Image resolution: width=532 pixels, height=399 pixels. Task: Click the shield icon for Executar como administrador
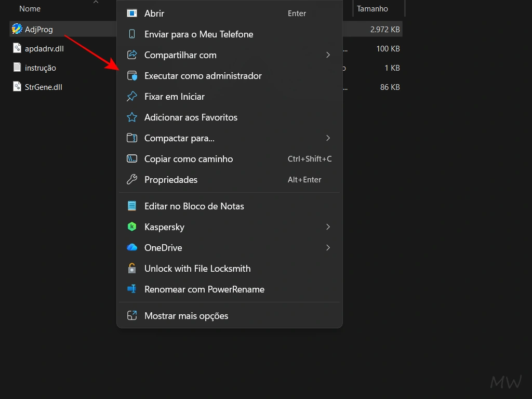[x=132, y=76]
